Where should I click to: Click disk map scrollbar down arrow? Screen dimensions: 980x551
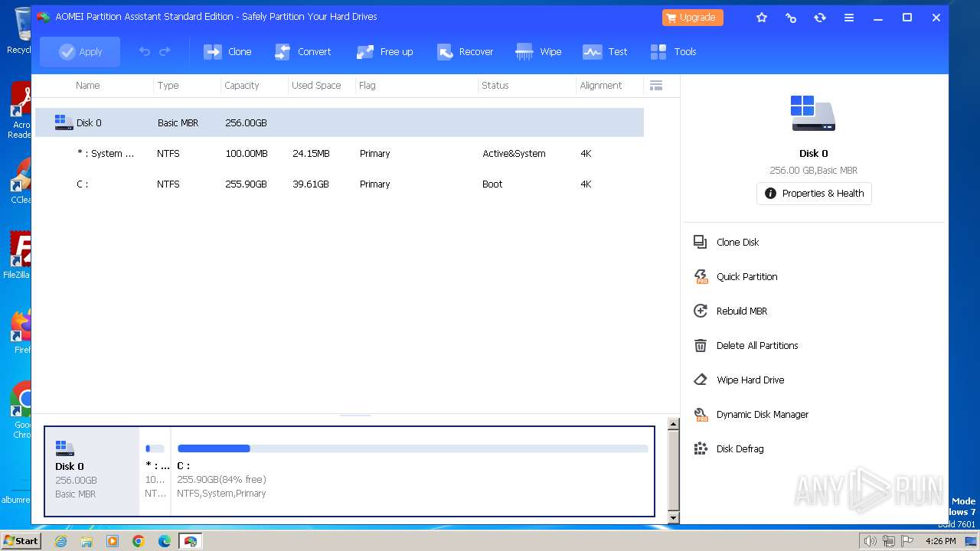point(674,518)
